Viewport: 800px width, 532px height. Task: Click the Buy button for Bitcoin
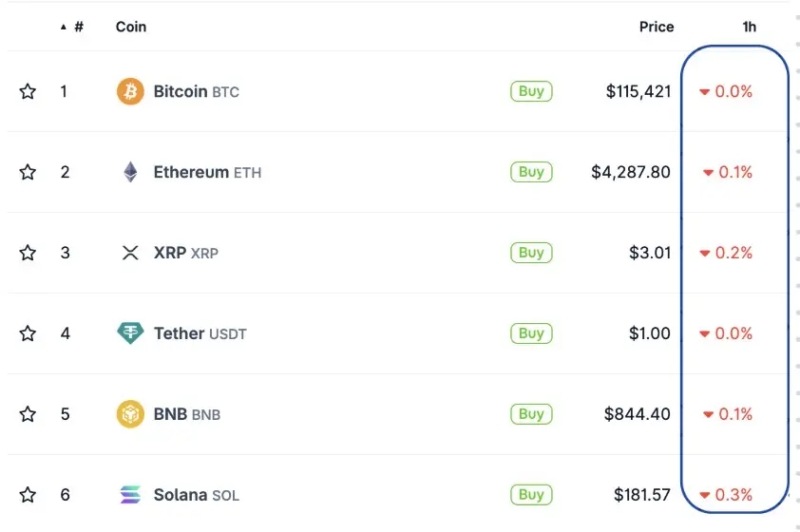point(531,91)
